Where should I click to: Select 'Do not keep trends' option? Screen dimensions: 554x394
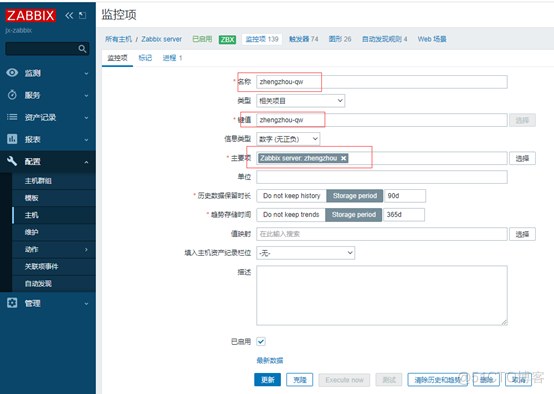click(x=291, y=215)
